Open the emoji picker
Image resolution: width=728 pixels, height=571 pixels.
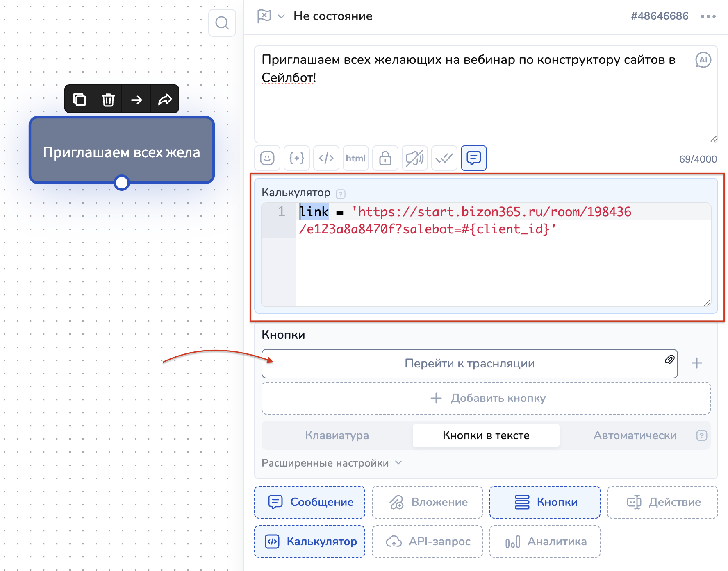[x=267, y=158]
